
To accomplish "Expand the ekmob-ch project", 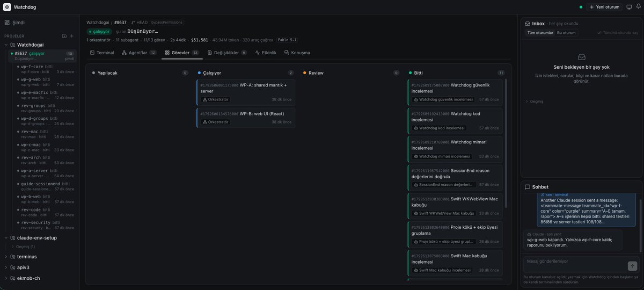I will pos(6,278).
